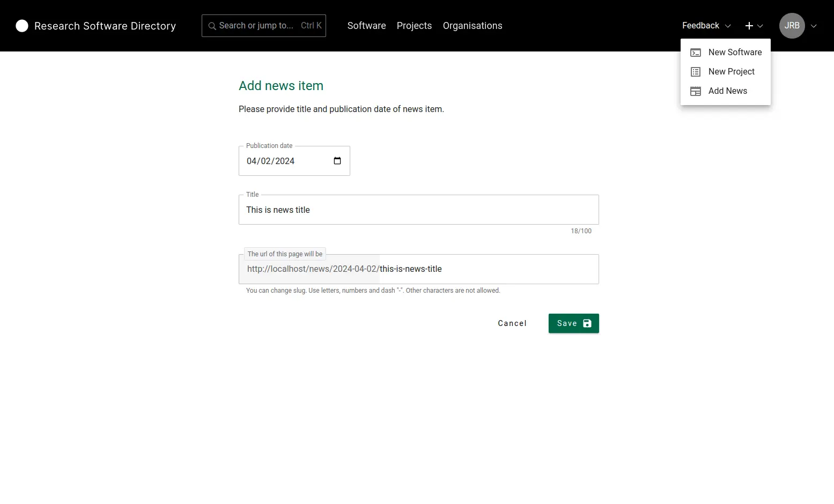Go to Projects in the top navigation

[414, 26]
